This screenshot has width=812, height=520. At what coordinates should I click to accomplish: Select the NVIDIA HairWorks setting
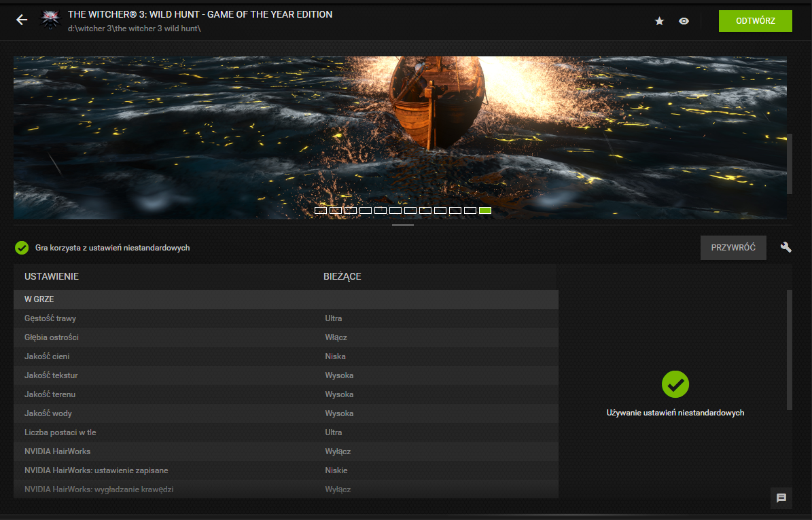[286, 451]
